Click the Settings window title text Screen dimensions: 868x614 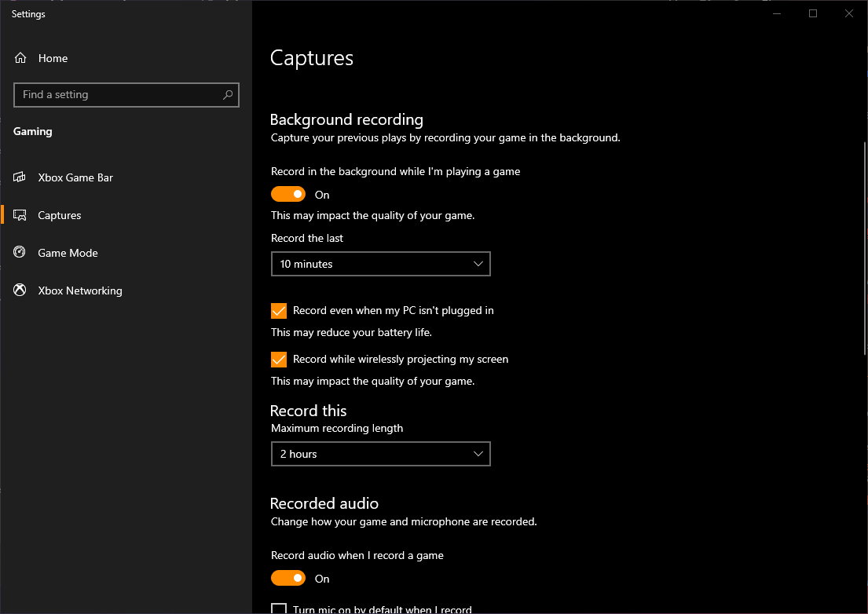28,14
